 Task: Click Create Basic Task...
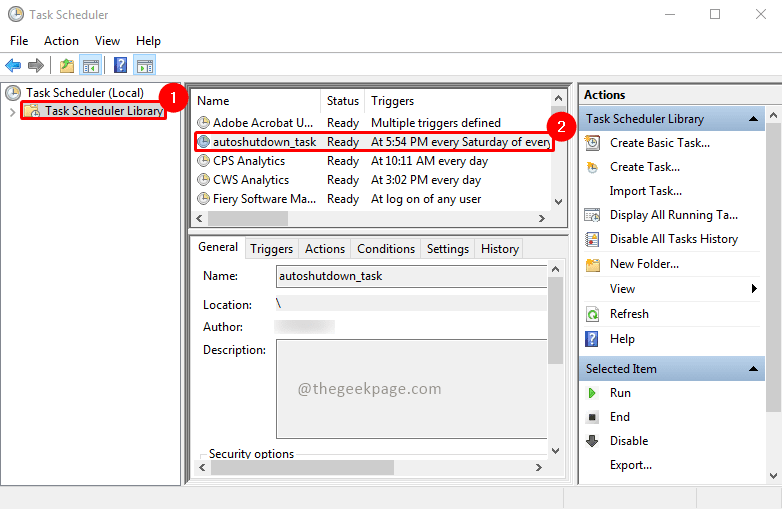coord(659,143)
